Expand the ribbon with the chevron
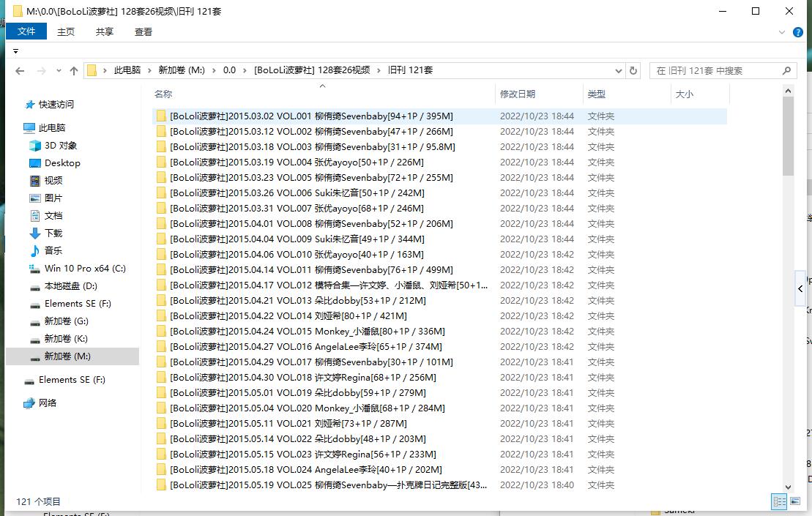Screen dimensions: 812x516 coord(782,32)
